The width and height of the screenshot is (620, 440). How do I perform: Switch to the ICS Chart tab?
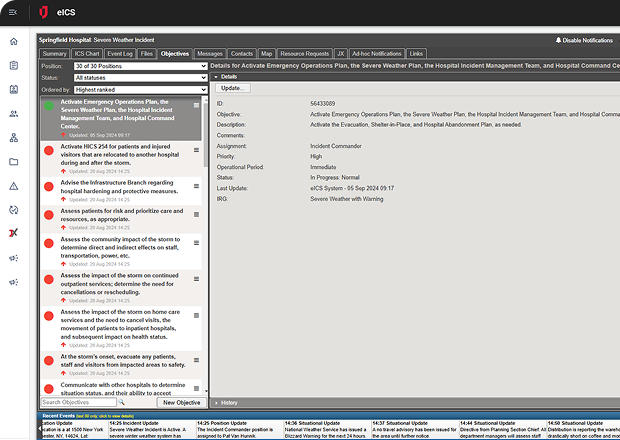[87, 53]
